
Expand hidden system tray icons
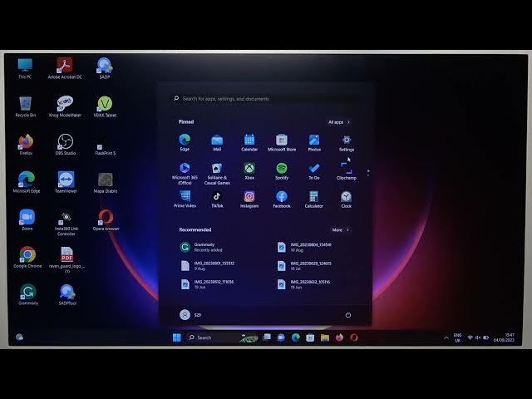click(x=446, y=338)
